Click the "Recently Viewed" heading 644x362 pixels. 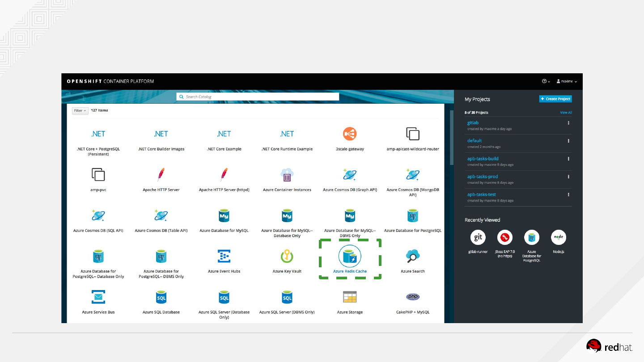point(482,220)
